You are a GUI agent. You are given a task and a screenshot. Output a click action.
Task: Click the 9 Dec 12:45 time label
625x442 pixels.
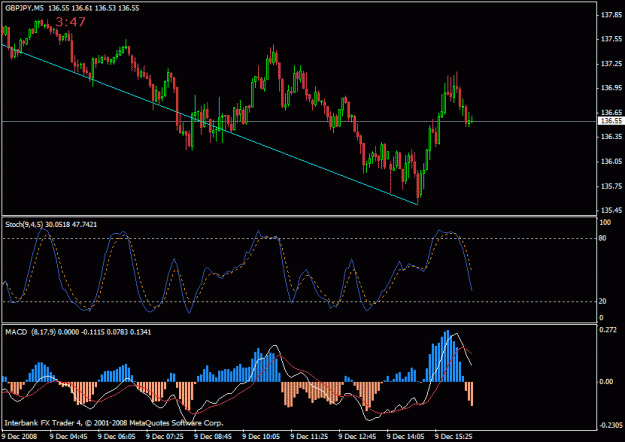pos(358,436)
